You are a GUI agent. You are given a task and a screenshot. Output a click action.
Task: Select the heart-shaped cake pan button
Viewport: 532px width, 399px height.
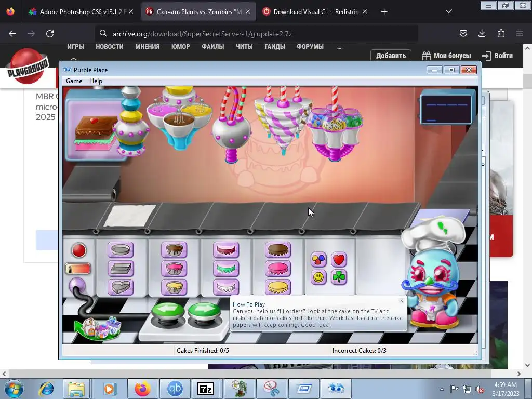click(x=121, y=287)
